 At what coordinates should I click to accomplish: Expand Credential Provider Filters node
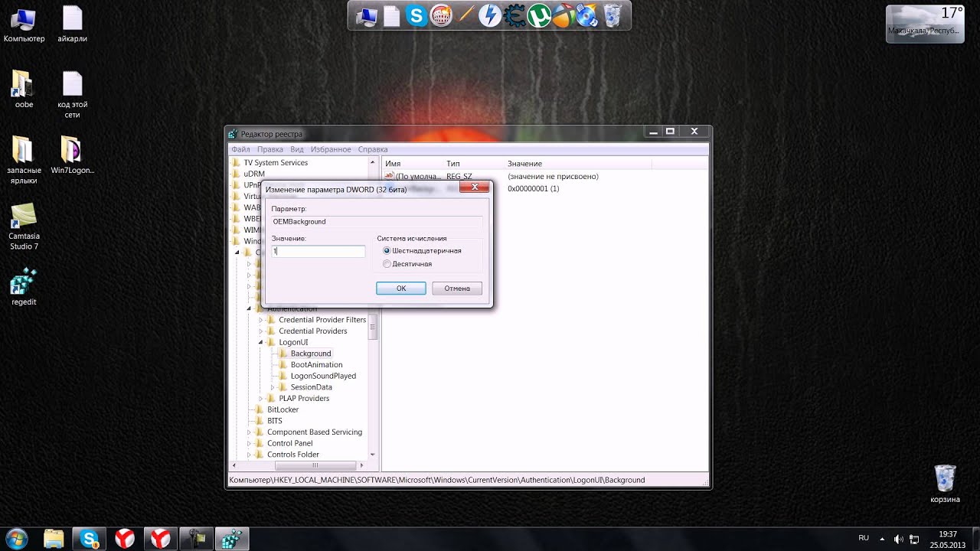tap(260, 320)
